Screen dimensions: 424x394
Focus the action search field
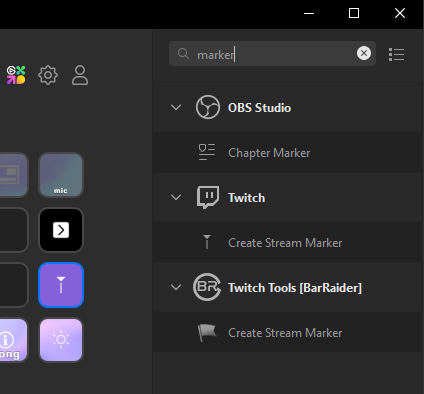click(272, 53)
